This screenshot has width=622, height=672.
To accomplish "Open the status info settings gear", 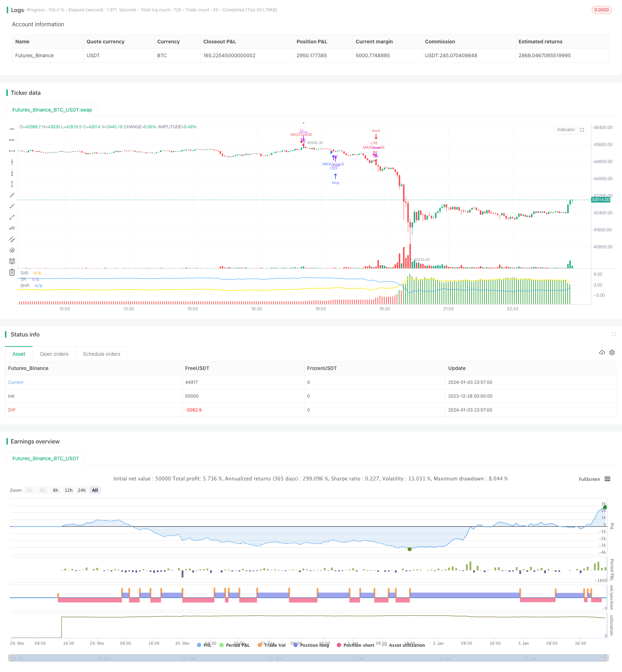I will [612, 353].
